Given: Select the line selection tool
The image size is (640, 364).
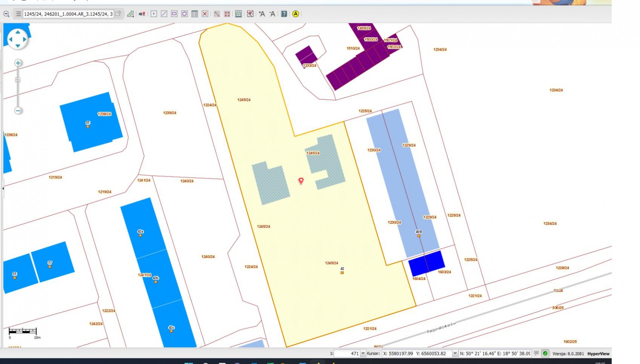Looking at the screenshot, I should point(164,14).
